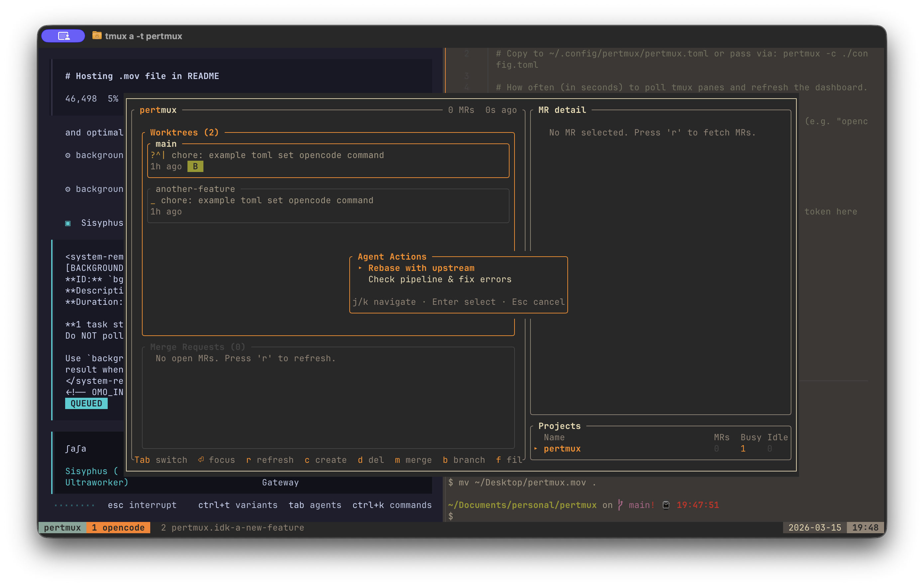Click the yellow B busy badge on the main worktree
This screenshot has width=924, height=587.
[x=195, y=166]
